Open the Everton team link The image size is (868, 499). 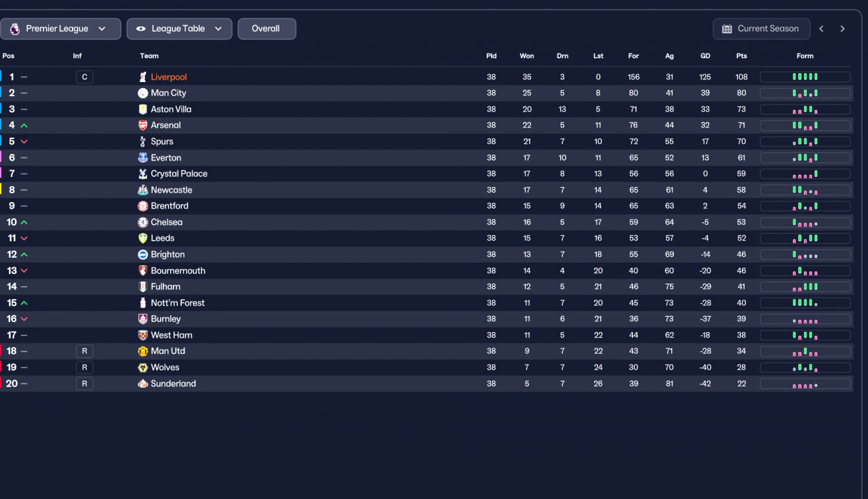point(166,158)
